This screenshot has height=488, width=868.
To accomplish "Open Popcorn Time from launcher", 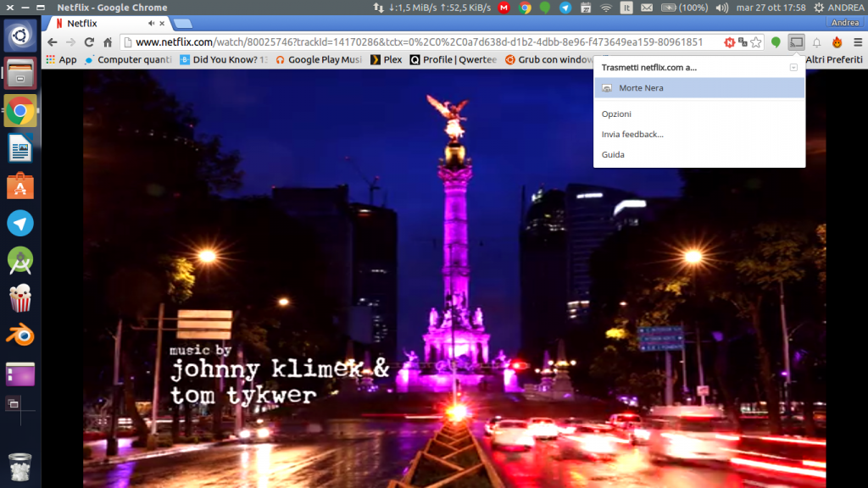I will pos(20,299).
